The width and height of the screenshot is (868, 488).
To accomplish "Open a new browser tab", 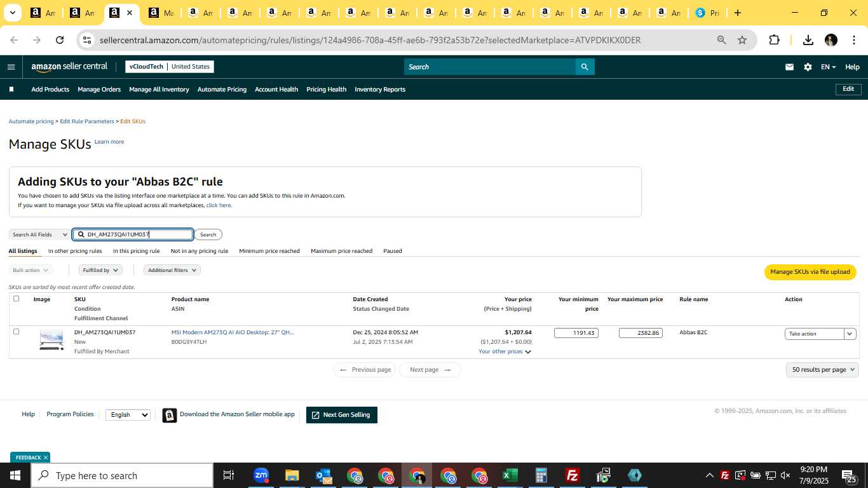I will click(737, 13).
